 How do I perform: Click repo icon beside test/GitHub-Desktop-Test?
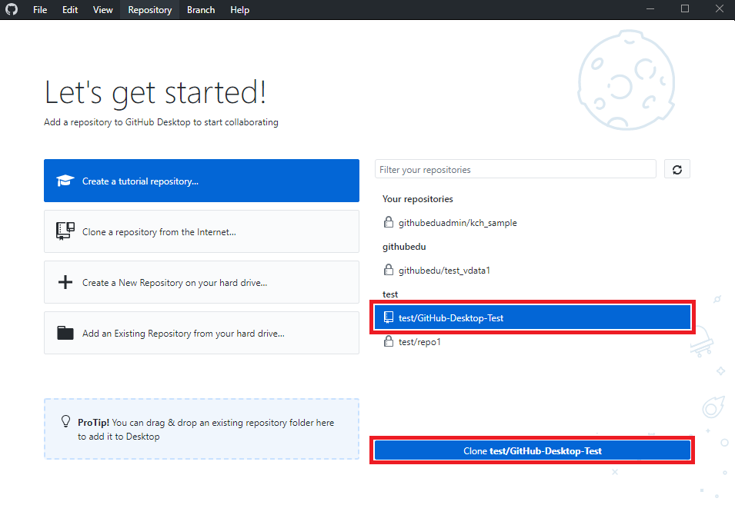coord(389,317)
